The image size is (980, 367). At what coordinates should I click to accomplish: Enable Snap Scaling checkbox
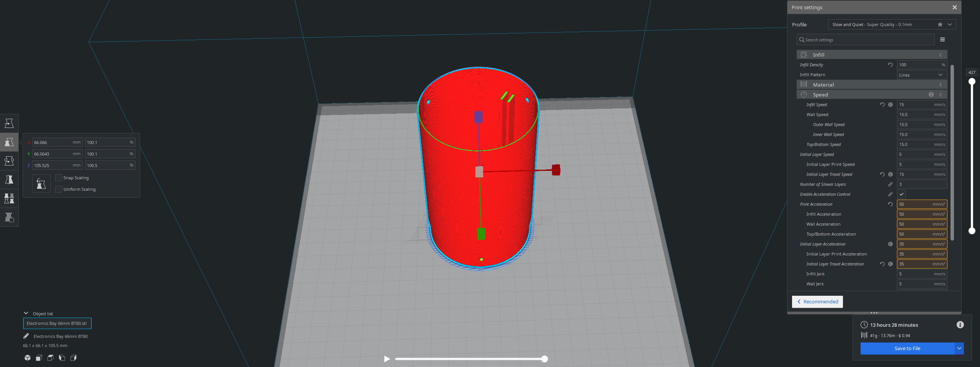(x=59, y=178)
